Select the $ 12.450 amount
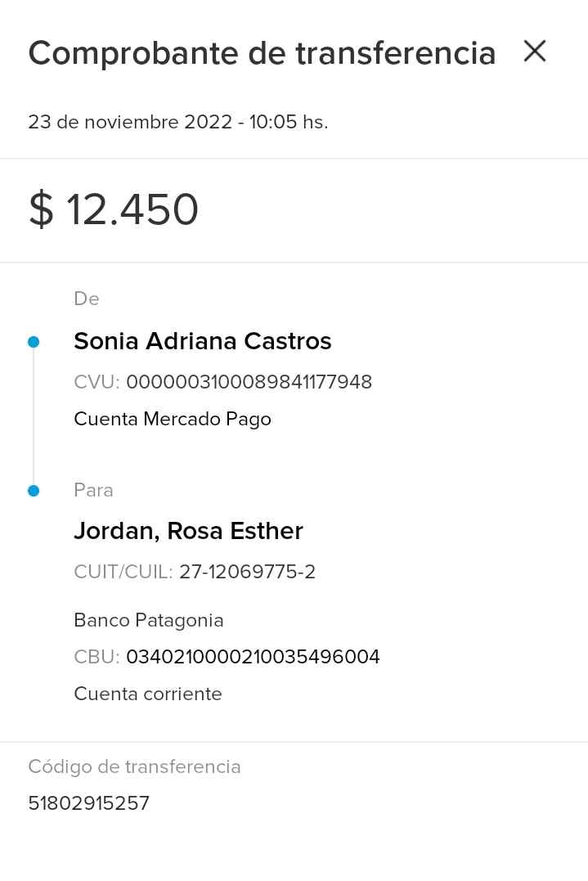Viewport: 588px width, 881px height. (x=114, y=209)
